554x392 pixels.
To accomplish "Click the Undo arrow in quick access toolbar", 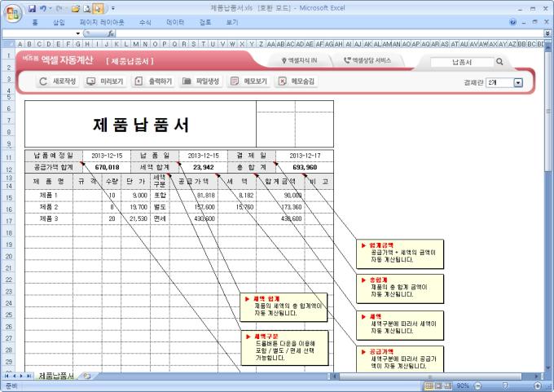I will pos(44,8).
